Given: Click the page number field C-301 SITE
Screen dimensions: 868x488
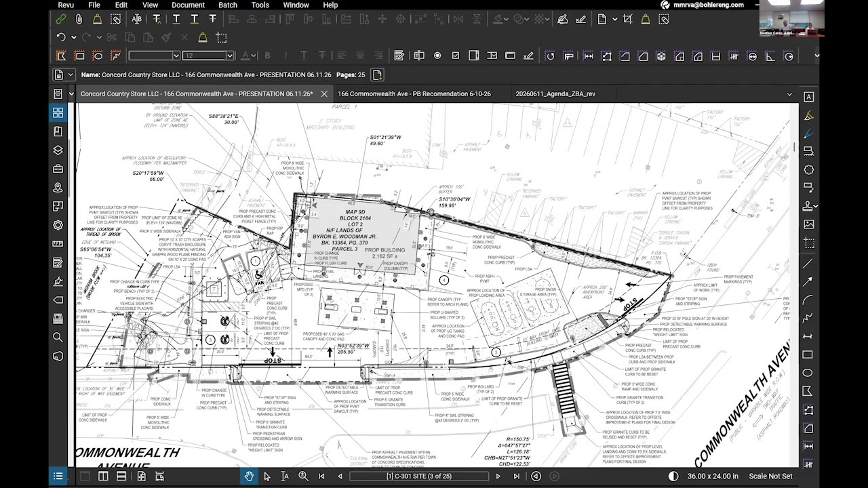Looking at the screenshot, I should 419,476.
